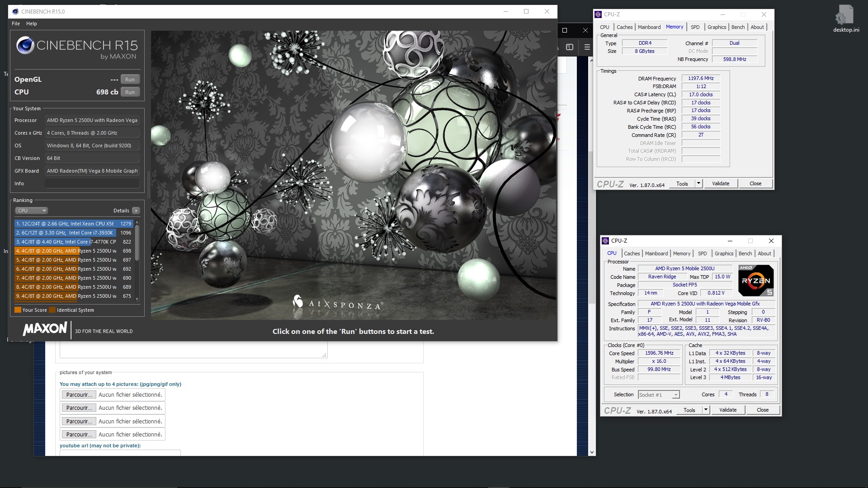This screenshot has width=868, height=488.
Task: Switch to Caches tab in lower CPU-Z
Action: [632, 253]
